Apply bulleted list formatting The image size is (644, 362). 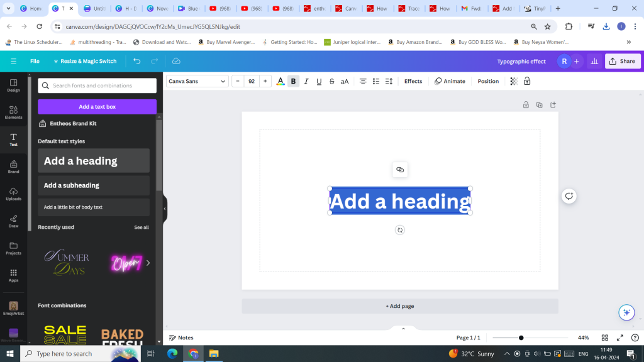click(376, 81)
